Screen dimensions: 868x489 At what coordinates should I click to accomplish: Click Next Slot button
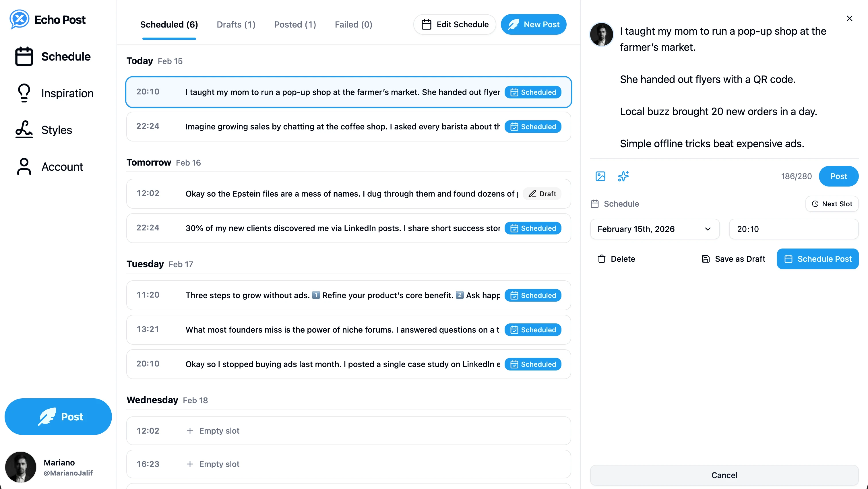(832, 204)
